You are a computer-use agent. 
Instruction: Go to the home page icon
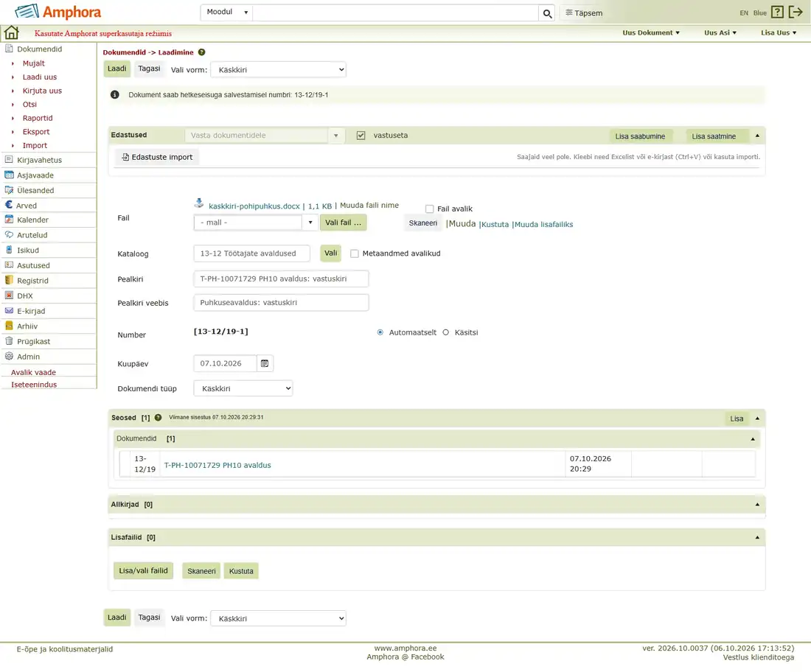(11, 32)
